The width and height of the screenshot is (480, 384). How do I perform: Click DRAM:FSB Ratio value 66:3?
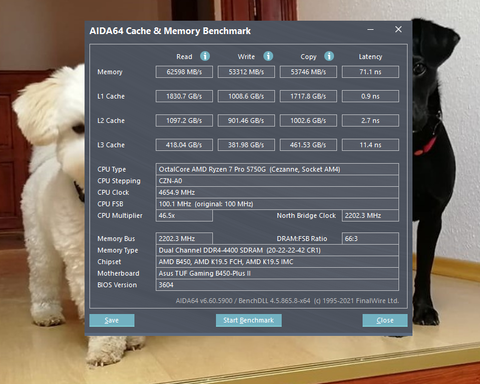point(370,239)
